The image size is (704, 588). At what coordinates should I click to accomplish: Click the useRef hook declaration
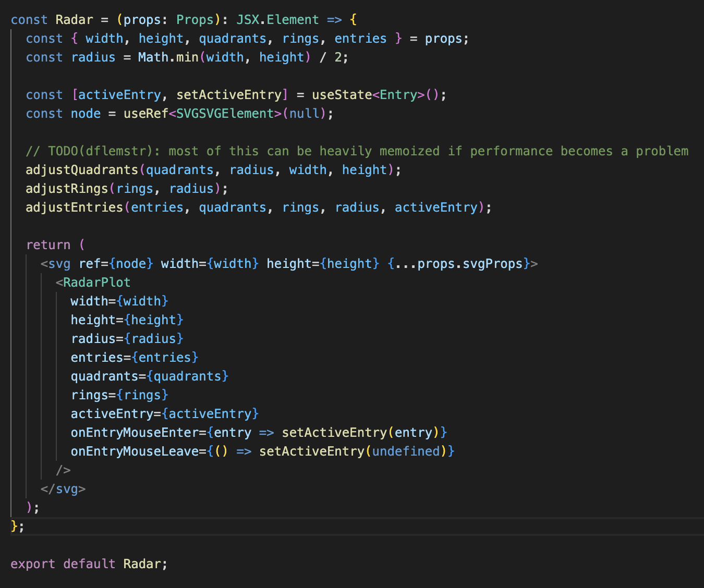(144, 113)
